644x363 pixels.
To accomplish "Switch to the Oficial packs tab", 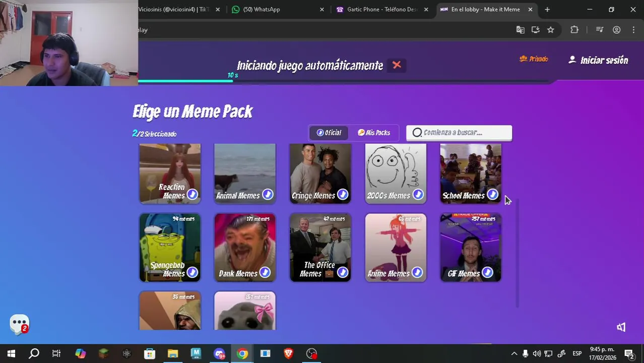I will 329,133.
